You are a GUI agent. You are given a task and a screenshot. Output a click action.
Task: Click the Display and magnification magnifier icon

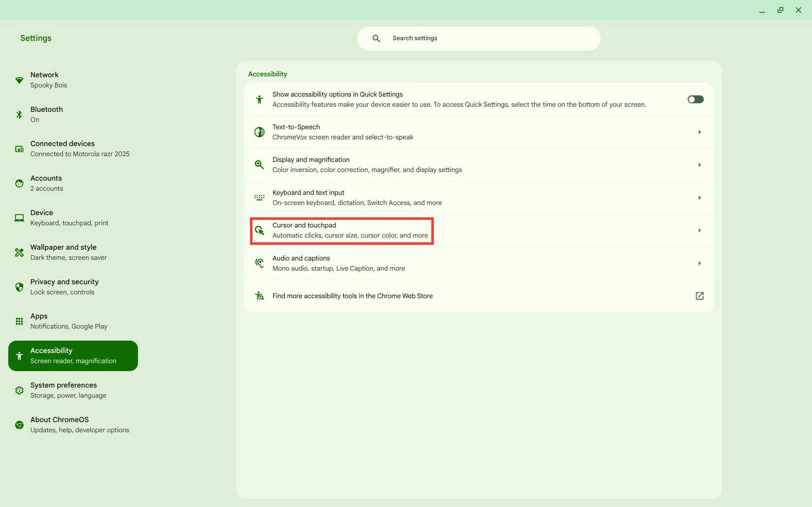point(259,165)
